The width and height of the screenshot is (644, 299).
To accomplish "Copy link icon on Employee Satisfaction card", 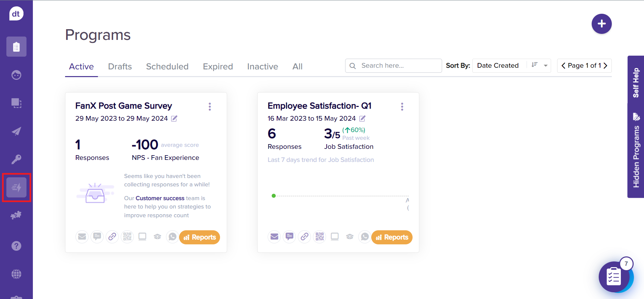I will [305, 237].
